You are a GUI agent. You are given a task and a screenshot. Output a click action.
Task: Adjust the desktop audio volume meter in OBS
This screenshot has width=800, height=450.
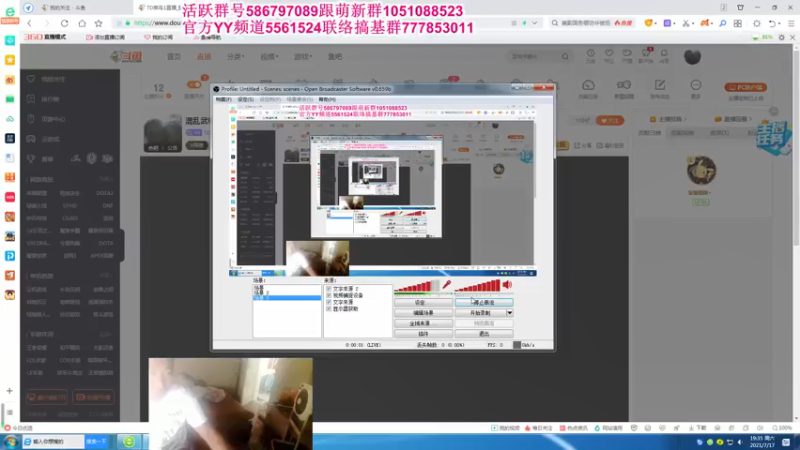[477, 286]
